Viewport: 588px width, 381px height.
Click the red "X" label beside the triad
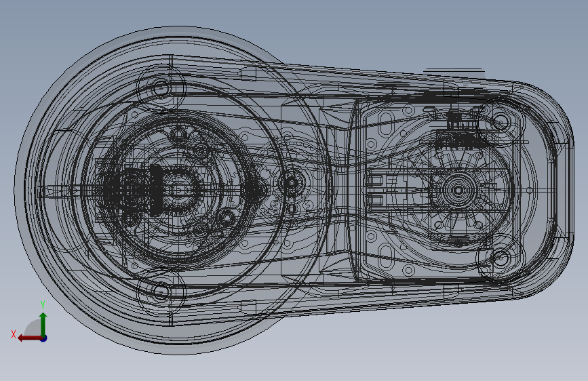(14, 334)
